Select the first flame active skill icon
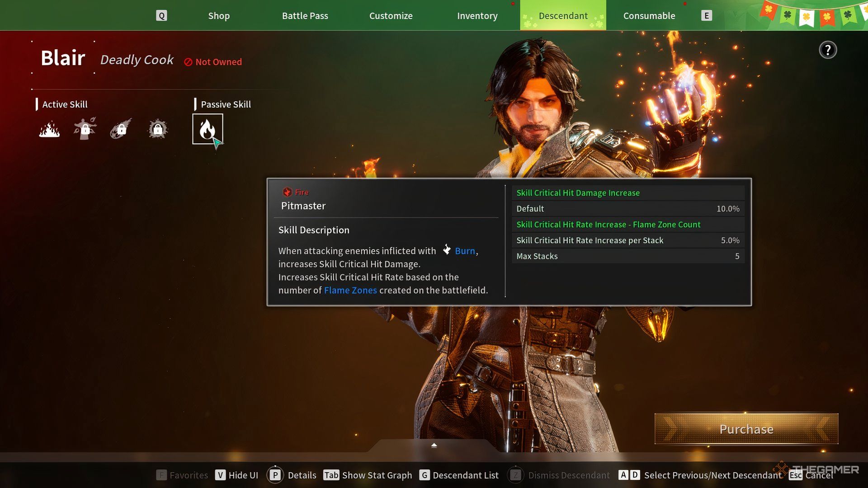 click(49, 129)
